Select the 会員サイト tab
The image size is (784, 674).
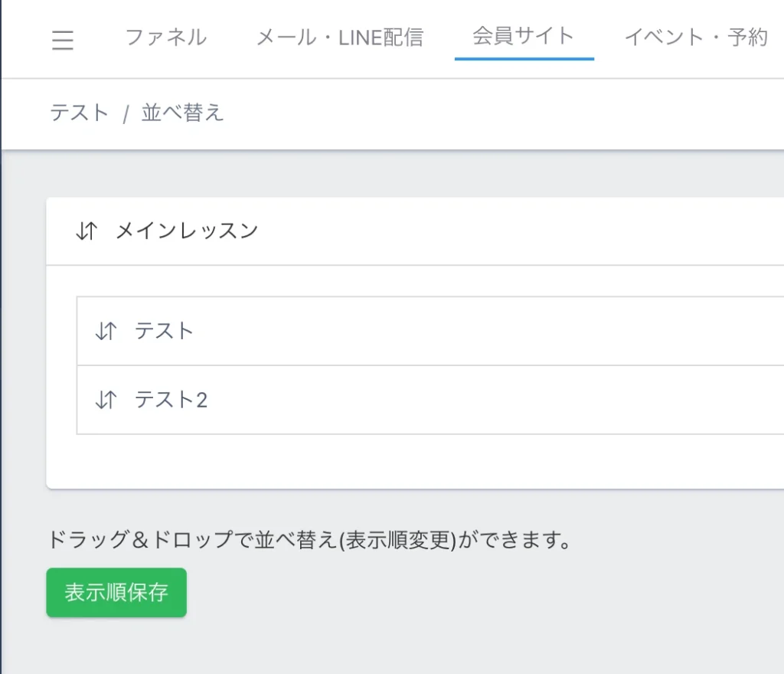(x=524, y=36)
